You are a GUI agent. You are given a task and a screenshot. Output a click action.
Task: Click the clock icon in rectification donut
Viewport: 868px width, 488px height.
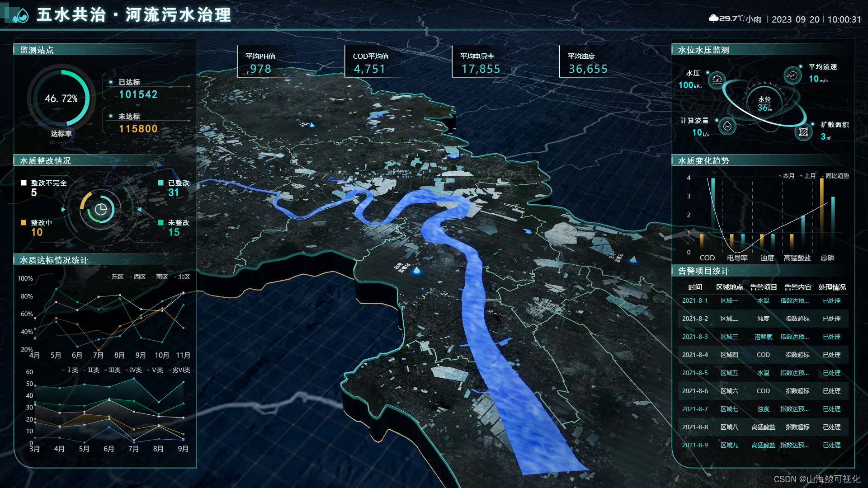click(100, 210)
